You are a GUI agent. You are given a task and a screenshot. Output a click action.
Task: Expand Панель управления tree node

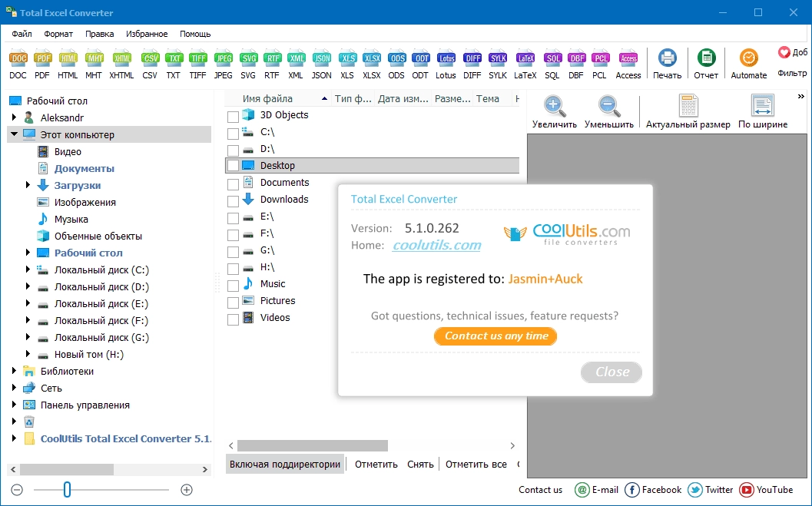14,405
